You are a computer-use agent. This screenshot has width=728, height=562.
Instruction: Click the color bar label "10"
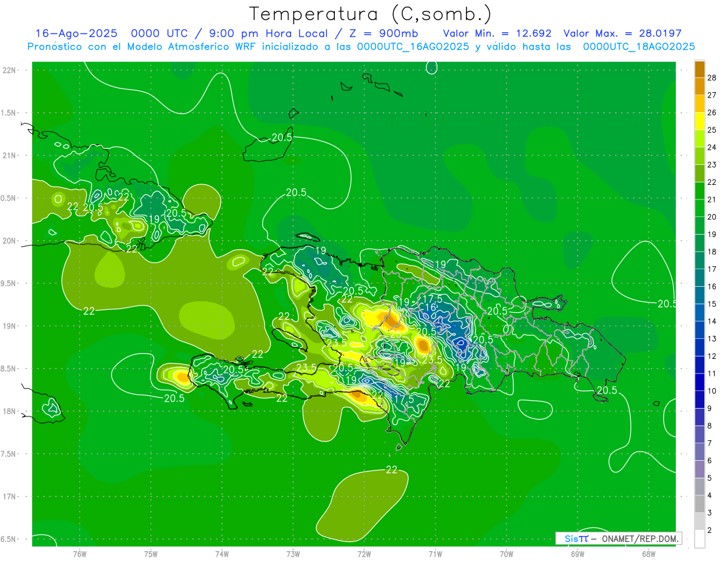pos(712,391)
